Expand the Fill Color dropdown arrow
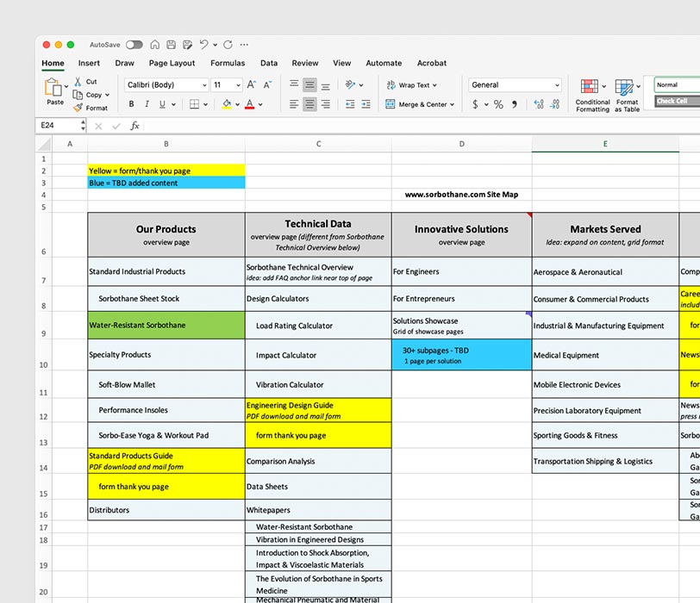This screenshot has width=700, height=603. tap(238, 104)
